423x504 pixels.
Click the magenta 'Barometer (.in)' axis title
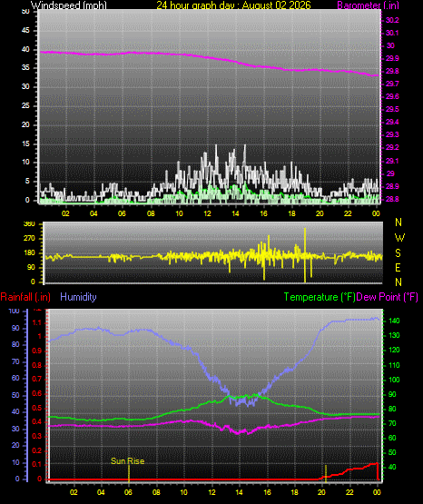click(368, 5)
